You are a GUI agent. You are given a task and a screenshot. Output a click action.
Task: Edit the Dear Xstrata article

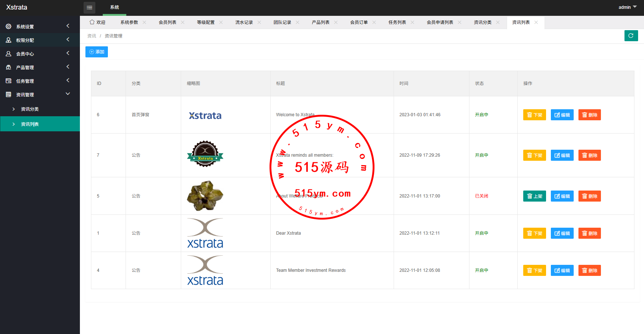pyautogui.click(x=562, y=233)
